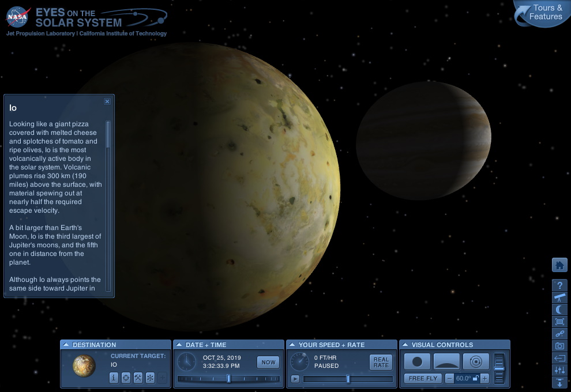Click the speedometer gauge icon
This screenshot has width=571, height=392.
299,362
